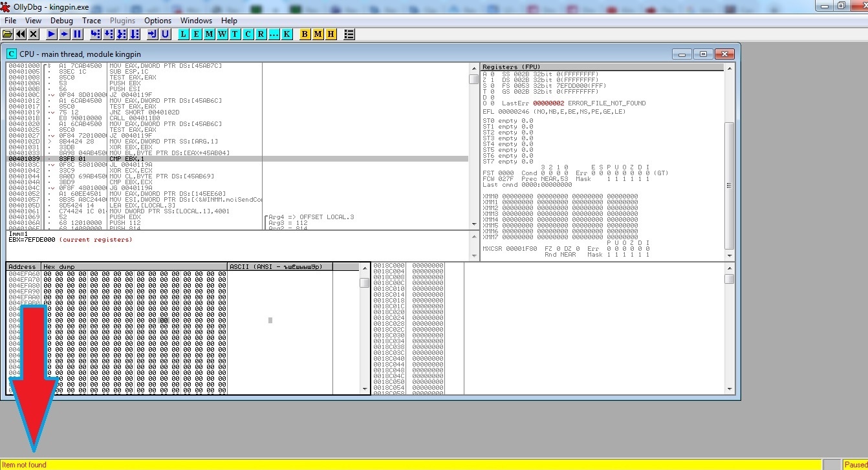Restart the program with rewind icon
The height and width of the screenshot is (470, 868).
21,34
